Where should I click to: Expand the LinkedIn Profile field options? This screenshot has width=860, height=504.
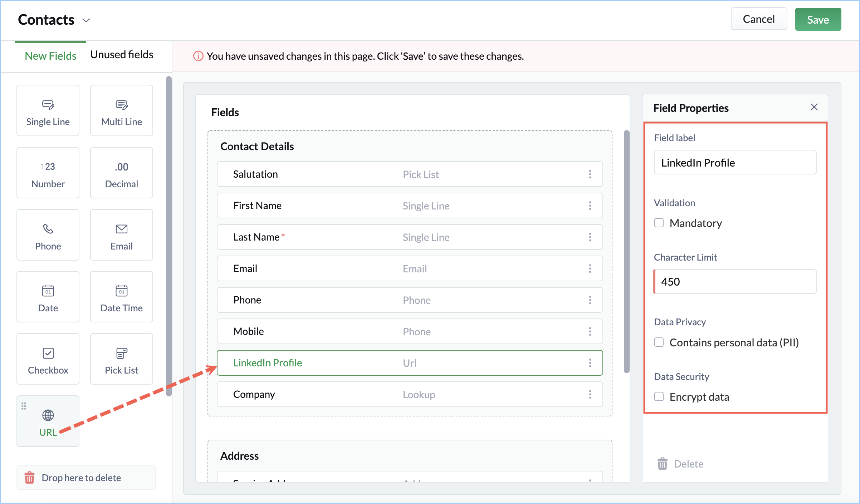tap(590, 363)
